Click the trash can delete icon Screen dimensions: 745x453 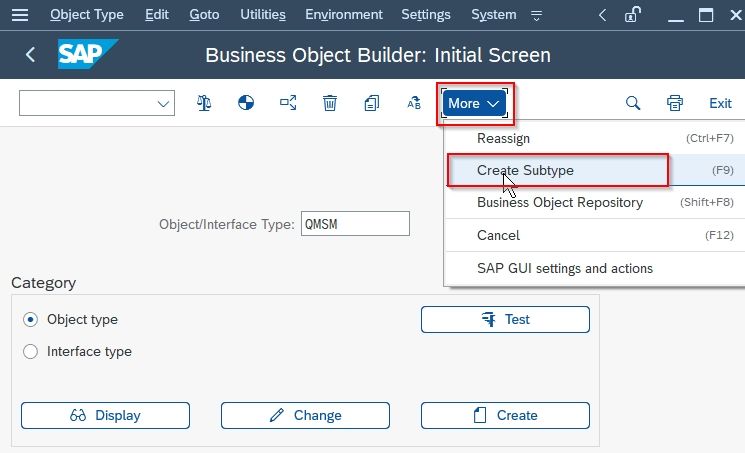tap(330, 103)
